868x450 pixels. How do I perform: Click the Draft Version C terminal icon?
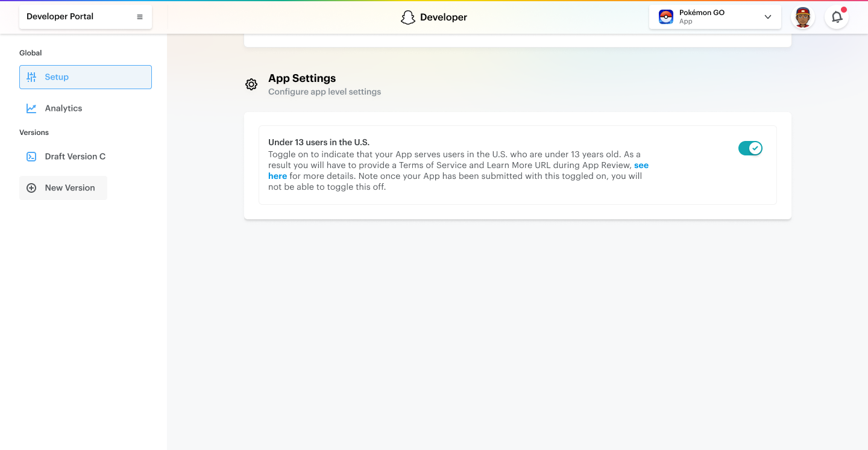[x=31, y=157]
